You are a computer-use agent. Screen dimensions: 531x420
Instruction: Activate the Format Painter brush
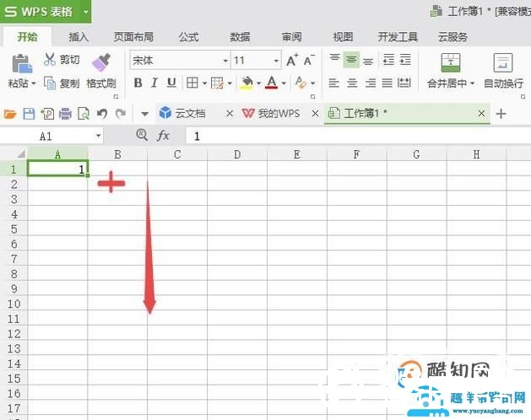coord(101,63)
